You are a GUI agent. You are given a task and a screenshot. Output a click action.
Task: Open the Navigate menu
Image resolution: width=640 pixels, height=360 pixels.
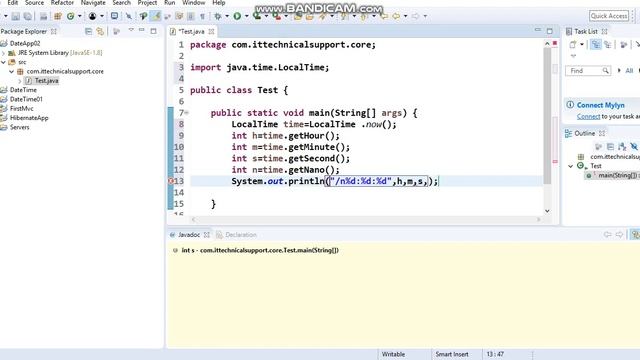click(93, 3)
